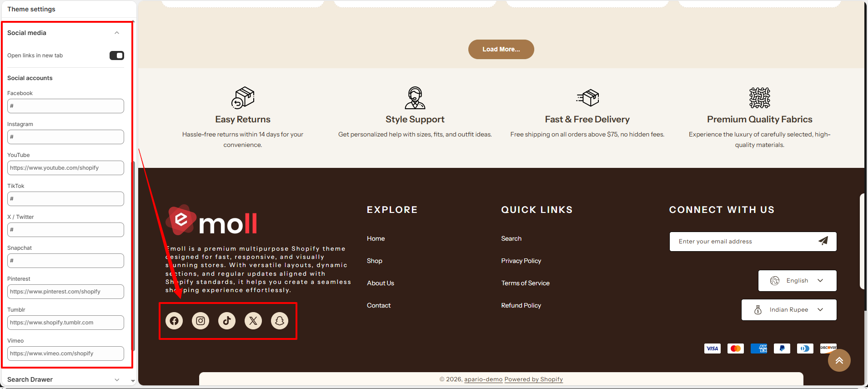The width and height of the screenshot is (868, 389).
Task: Click the Easy Returns box icon
Action: (243, 98)
